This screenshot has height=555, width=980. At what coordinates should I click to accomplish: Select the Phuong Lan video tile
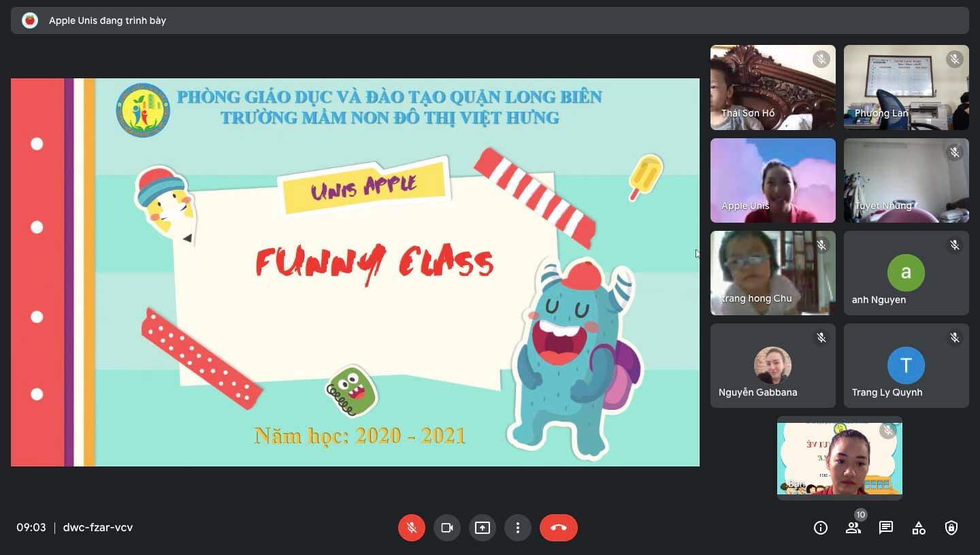(x=906, y=87)
